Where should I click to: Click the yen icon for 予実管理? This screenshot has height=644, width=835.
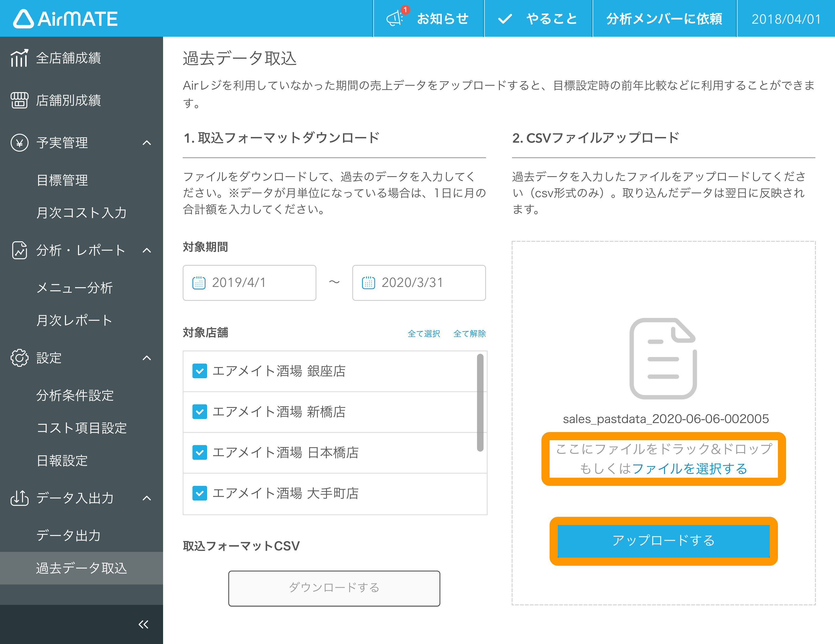19,143
